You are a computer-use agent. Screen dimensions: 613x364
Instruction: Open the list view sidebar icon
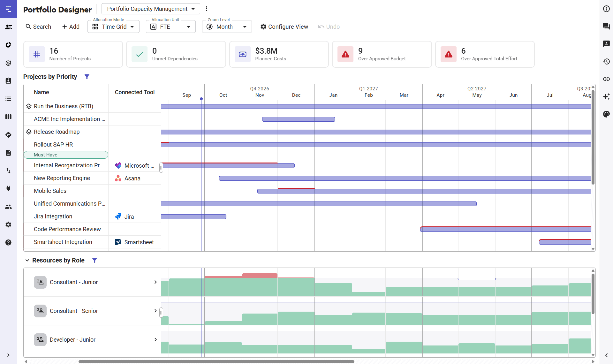(8, 99)
